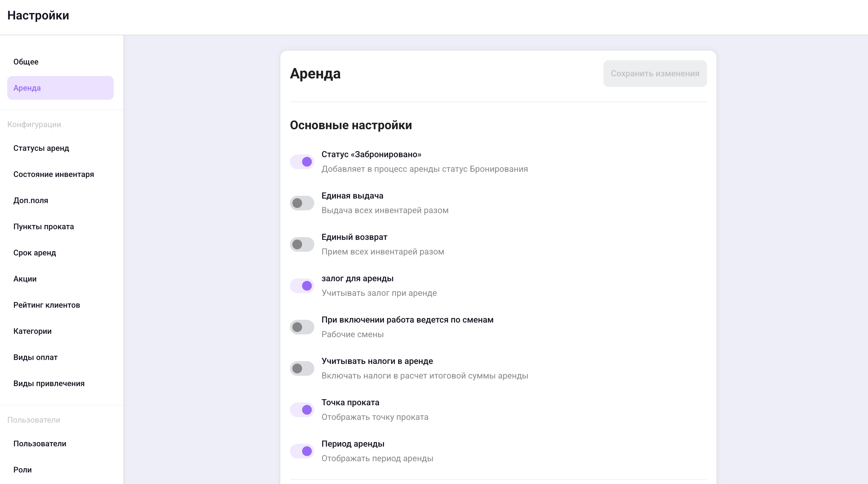Go to Состояние инвентаря page
The height and width of the screenshot is (484, 868).
(x=53, y=174)
